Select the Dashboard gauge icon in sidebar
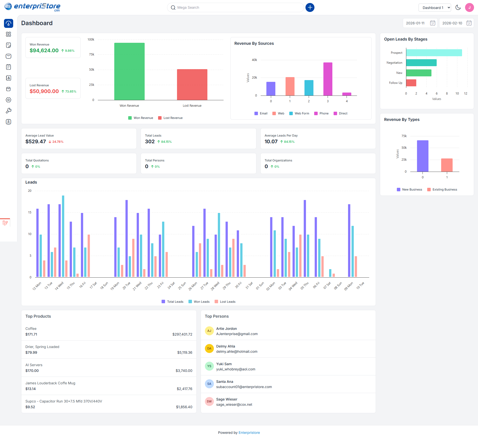The image size is (478, 448). point(8,23)
